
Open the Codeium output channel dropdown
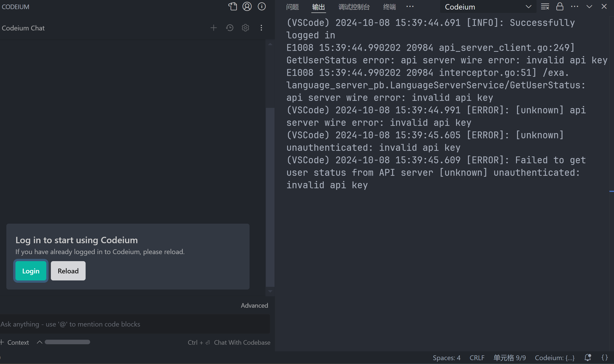pos(488,7)
